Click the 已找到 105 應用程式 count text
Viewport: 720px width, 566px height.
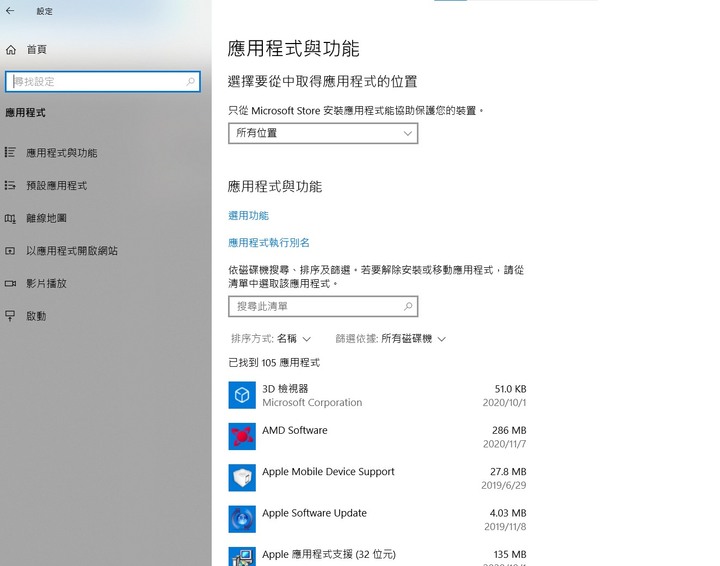click(274, 363)
